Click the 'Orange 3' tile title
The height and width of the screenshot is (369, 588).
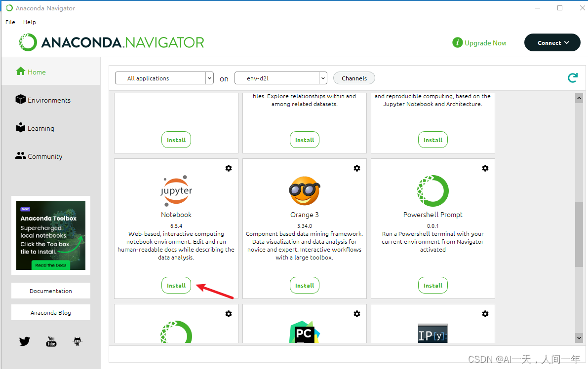pos(305,215)
